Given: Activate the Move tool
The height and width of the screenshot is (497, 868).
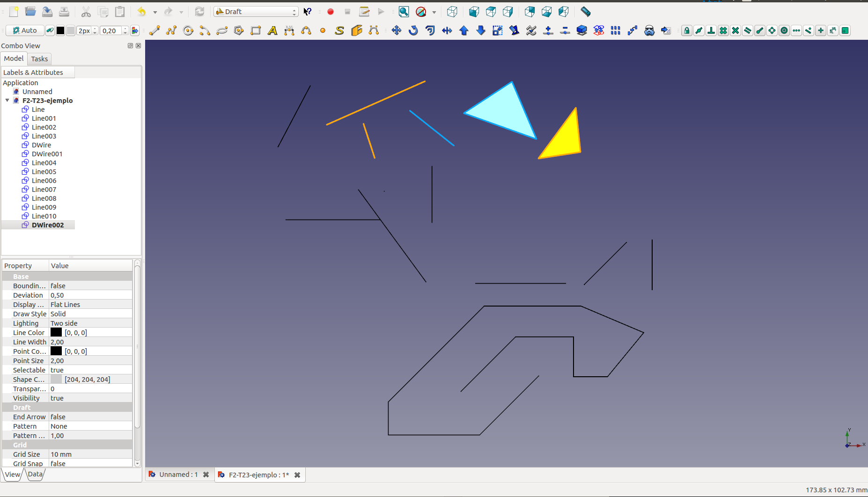Looking at the screenshot, I should [x=396, y=31].
